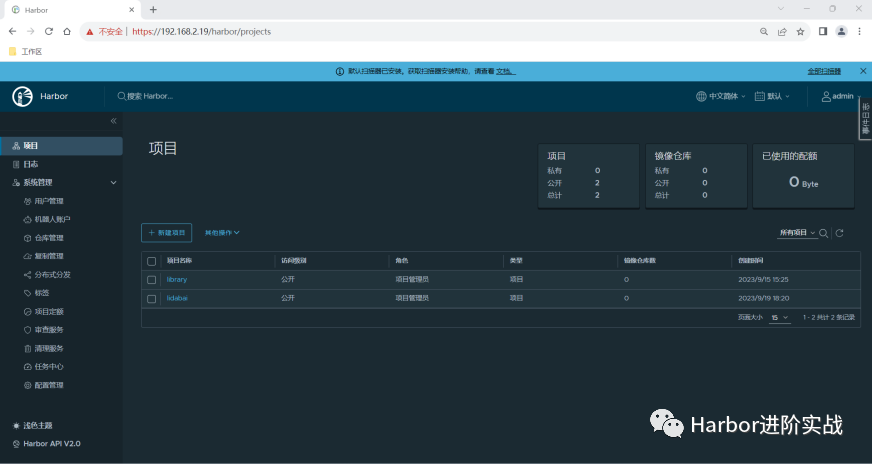Image resolution: width=872 pixels, height=464 pixels.
Task: Refresh the project list icon
Action: [840, 233]
